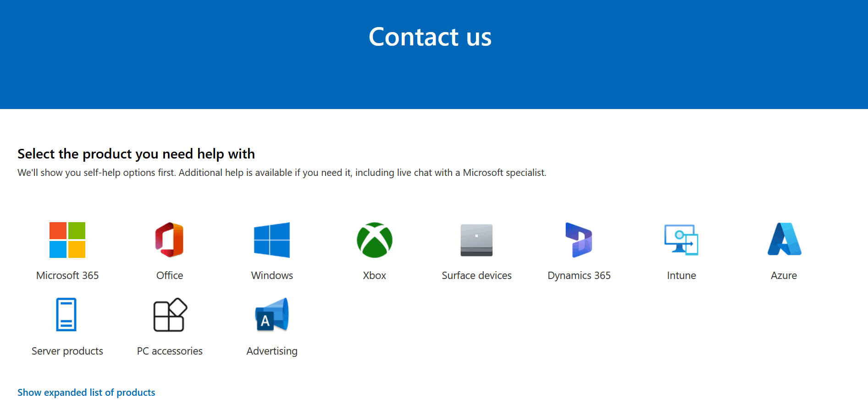Open the 'Surface devices' label
Screen dimensions: 868x410
pos(477,275)
